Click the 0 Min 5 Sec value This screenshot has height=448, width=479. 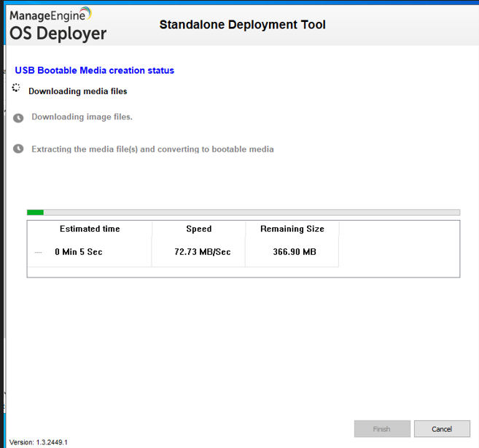click(x=79, y=252)
